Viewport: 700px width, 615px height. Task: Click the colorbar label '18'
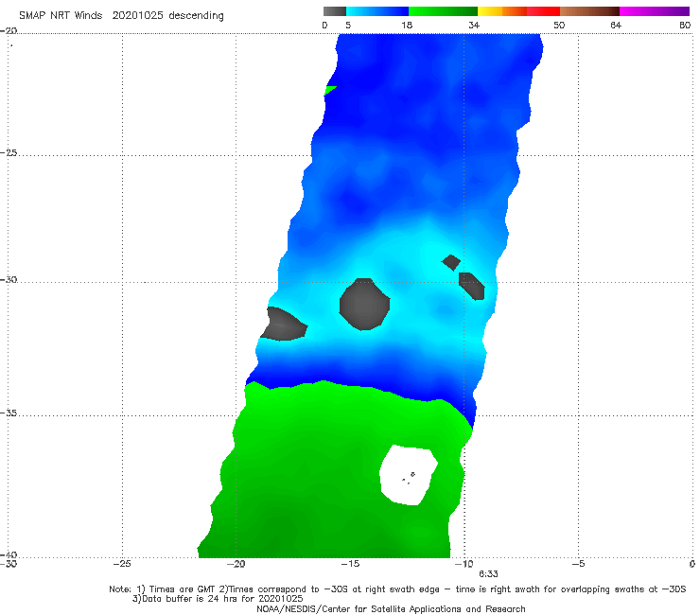pyautogui.click(x=407, y=25)
